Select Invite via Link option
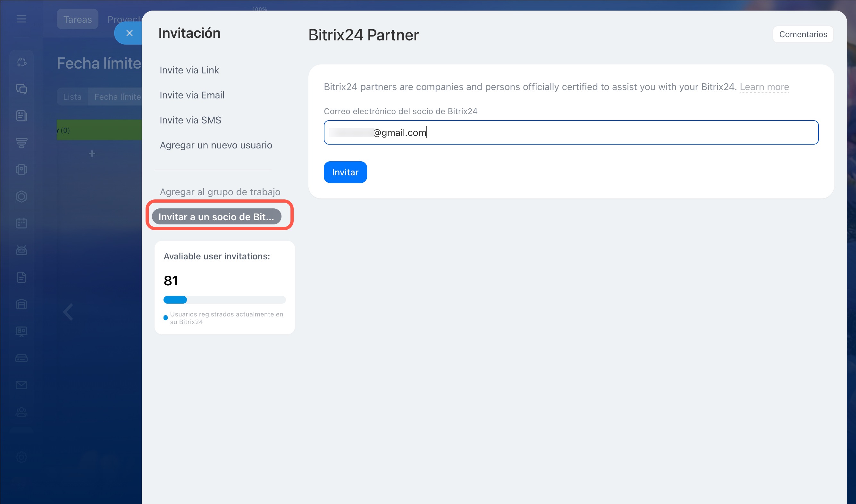The height and width of the screenshot is (504, 856). point(189,70)
